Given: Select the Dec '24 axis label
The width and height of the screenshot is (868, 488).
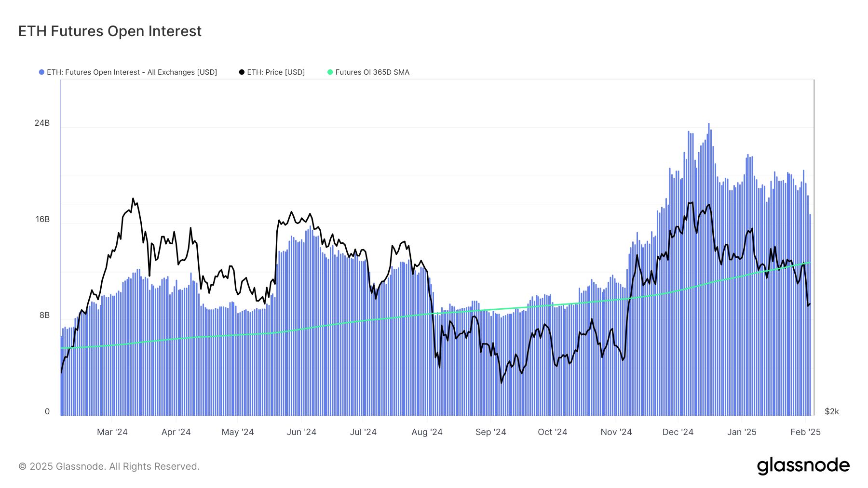Looking at the screenshot, I should click(678, 432).
